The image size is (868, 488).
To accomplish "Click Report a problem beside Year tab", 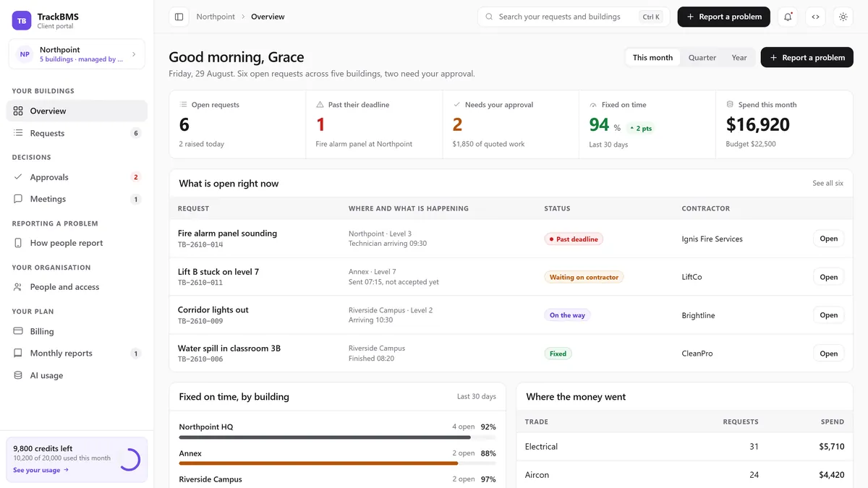I will click(807, 58).
